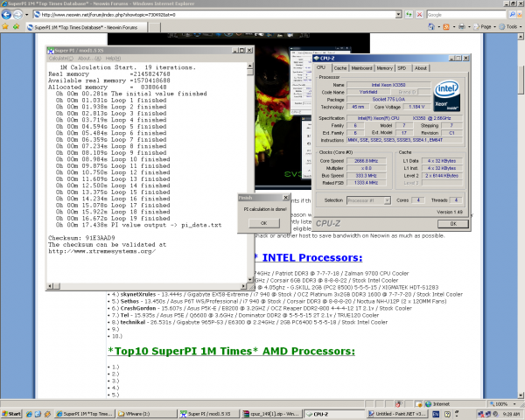525x420 pixels.
Task: Open Untitled Paint.NET taskbar button
Action: click(397, 414)
